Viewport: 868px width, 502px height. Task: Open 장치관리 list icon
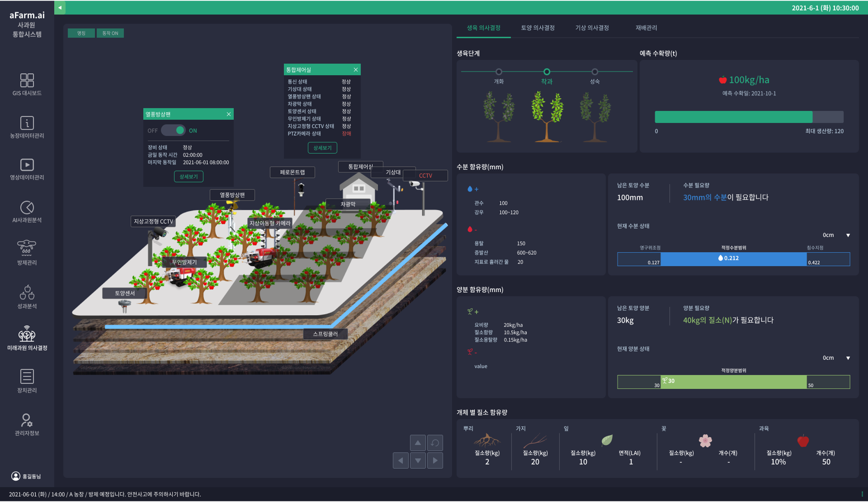click(x=27, y=376)
